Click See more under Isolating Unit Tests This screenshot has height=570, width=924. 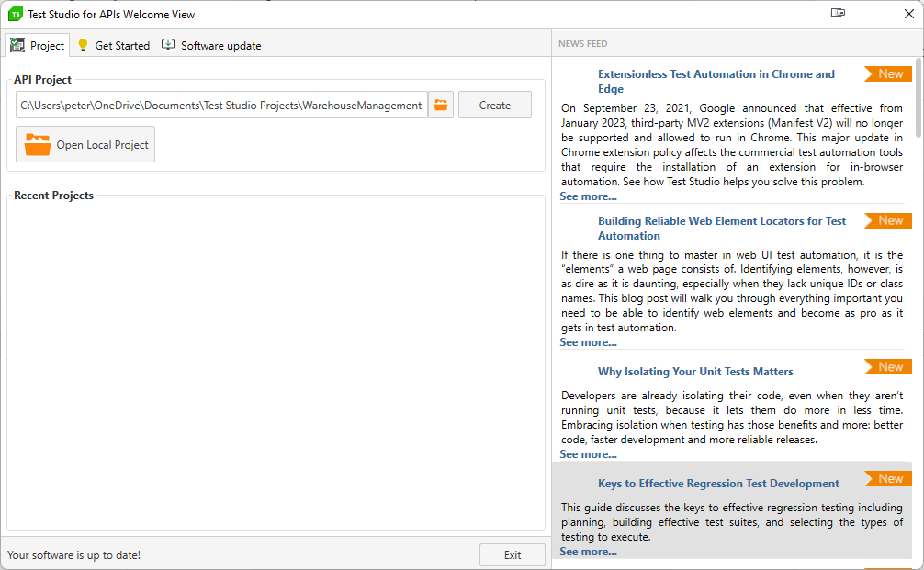coord(588,454)
